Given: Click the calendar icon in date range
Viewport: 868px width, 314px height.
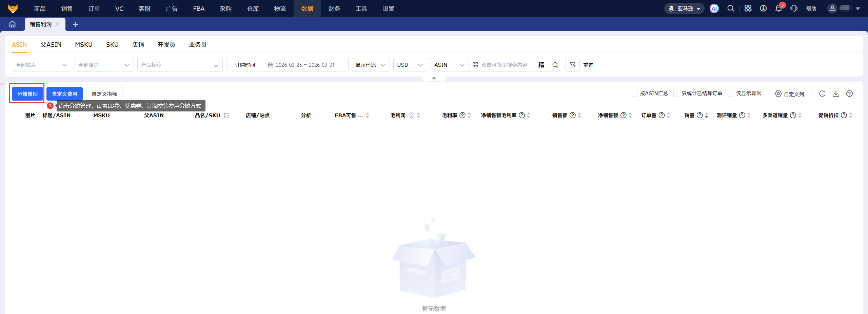Looking at the screenshot, I should 271,65.
